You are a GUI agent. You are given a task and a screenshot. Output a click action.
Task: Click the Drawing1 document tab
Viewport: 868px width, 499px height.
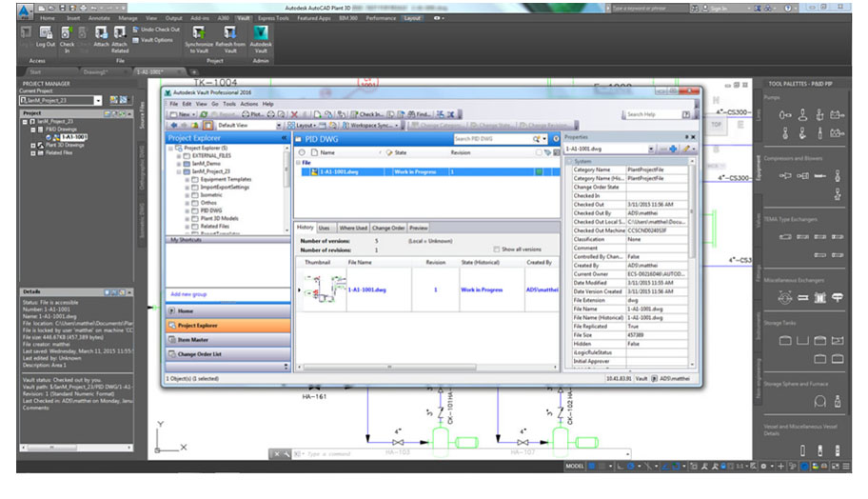pos(96,72)
